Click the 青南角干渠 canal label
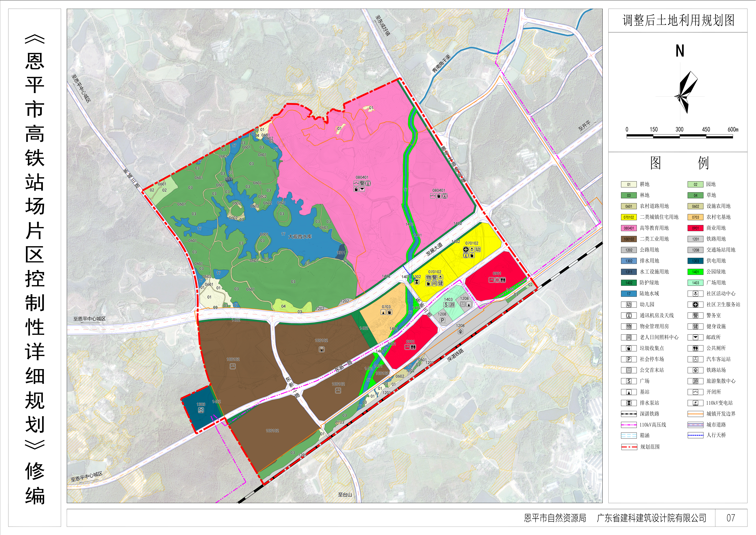Viewport: 756px width, 535px height. [x=441, y=64]
